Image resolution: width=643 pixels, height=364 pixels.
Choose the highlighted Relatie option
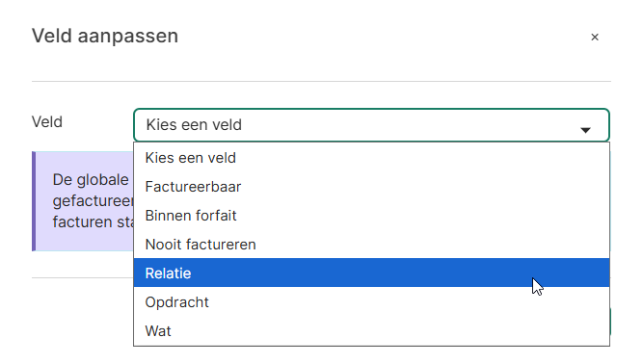pyautogui.click(x=371, y=273)
